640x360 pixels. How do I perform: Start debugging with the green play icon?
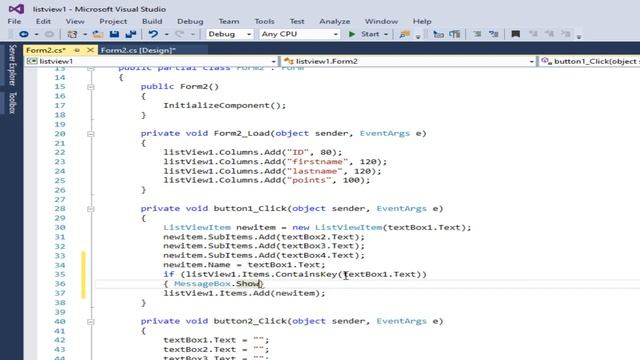click(x=351, y=34)
